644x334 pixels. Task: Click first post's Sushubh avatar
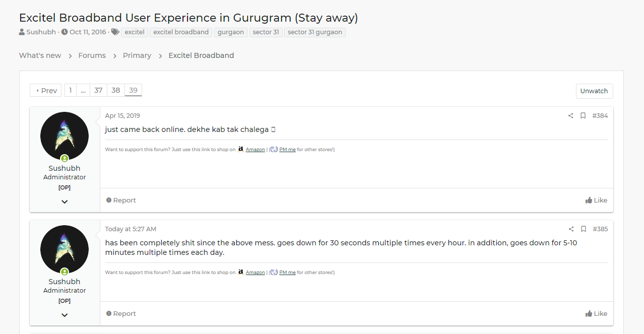(65, 136)
